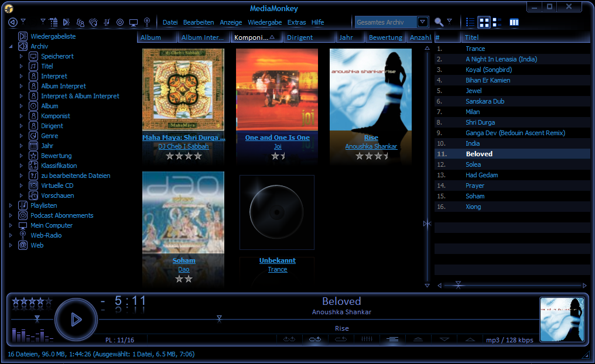Click the radio antenna icon in the toolbar
This screenshot has width=595, height=364.
[x=146, y=22]
